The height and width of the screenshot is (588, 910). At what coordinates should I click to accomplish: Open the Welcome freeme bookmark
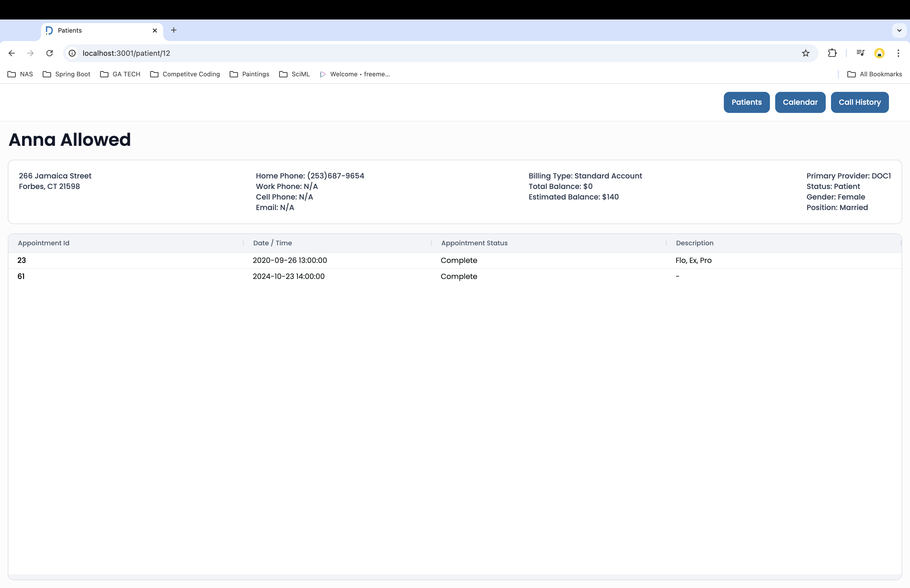[x=355, y=74]
